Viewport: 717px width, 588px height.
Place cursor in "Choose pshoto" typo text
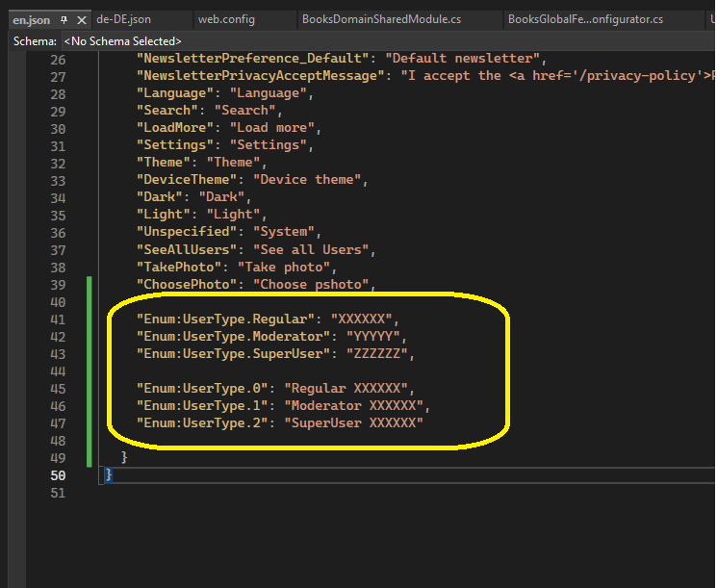point(311,285)
